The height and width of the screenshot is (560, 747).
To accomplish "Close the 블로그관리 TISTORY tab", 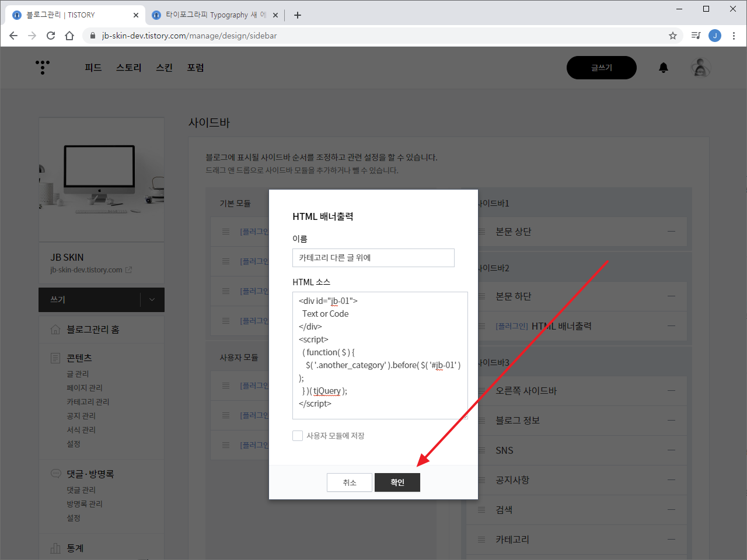I will point(136,15).
